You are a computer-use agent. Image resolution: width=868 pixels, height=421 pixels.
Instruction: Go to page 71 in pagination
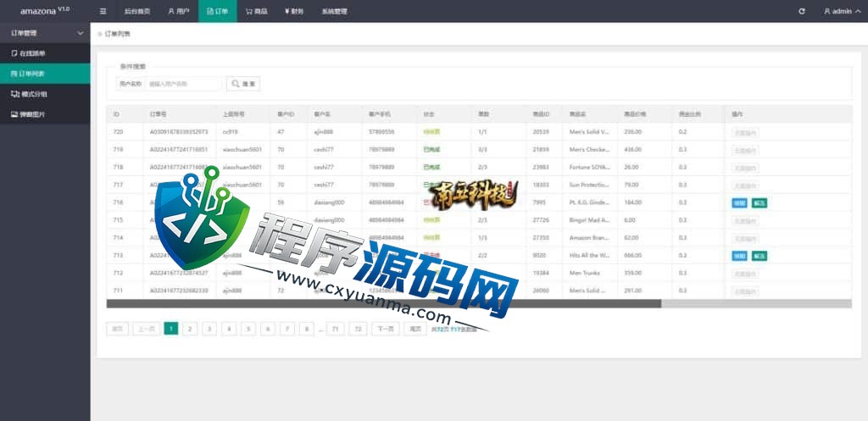tap(335, 329)
